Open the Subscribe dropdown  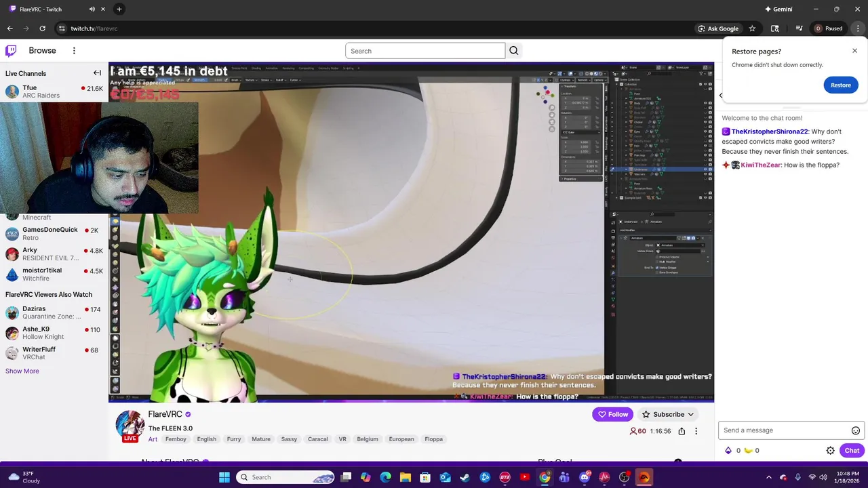(668, 414)
